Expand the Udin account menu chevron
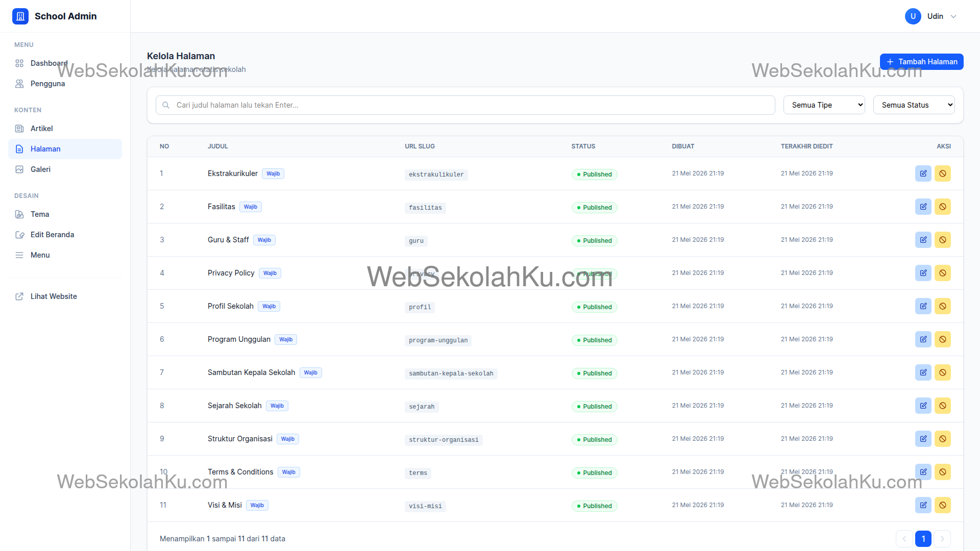This screenshot has width=980, height=551. coord(953,16)
